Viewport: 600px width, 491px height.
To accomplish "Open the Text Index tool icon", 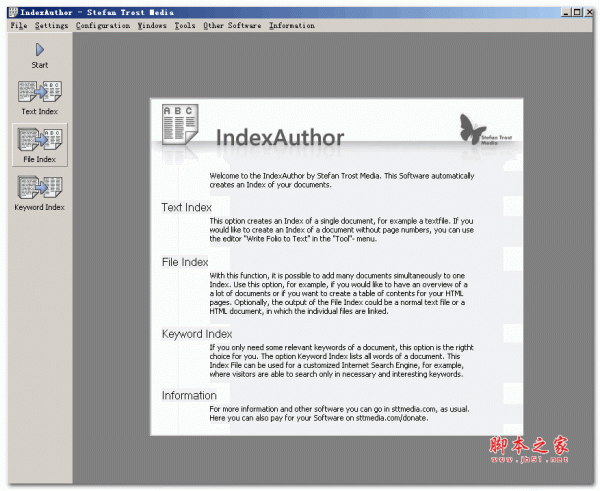I will coord(39,91).
